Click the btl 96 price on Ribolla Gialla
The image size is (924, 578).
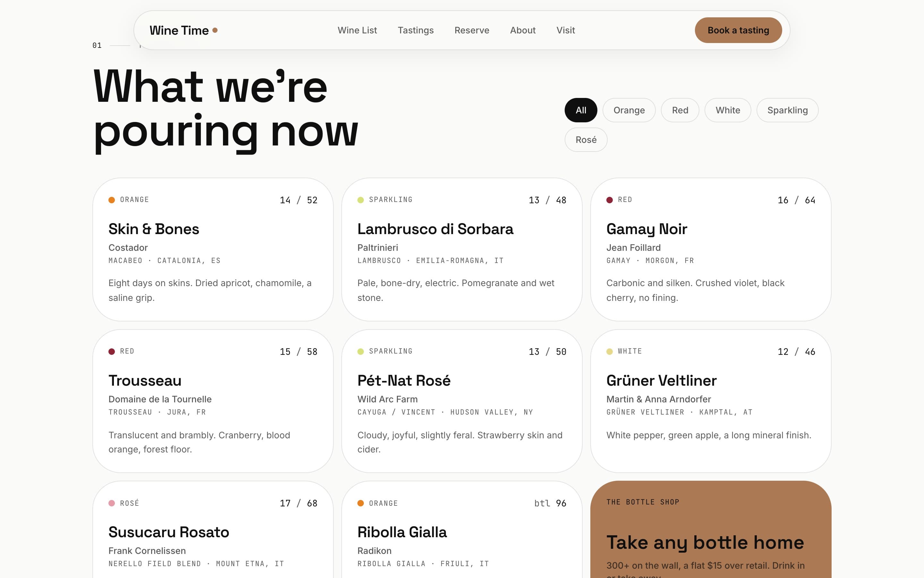(550, 503)
